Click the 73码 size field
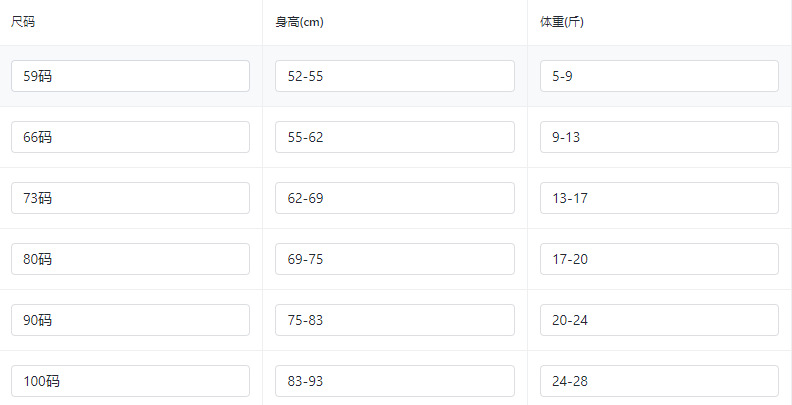This screenshot has width=792, height=405. click(x=130, y=198)
